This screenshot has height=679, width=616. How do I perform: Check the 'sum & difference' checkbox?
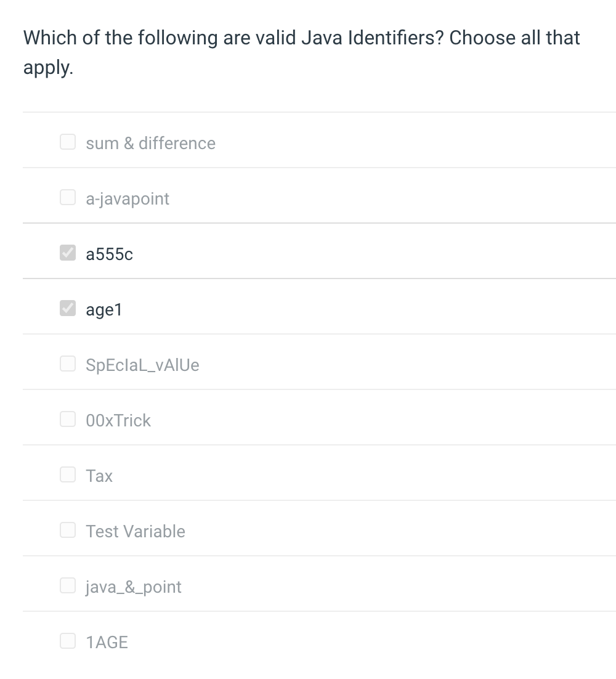tap(67, 142)
